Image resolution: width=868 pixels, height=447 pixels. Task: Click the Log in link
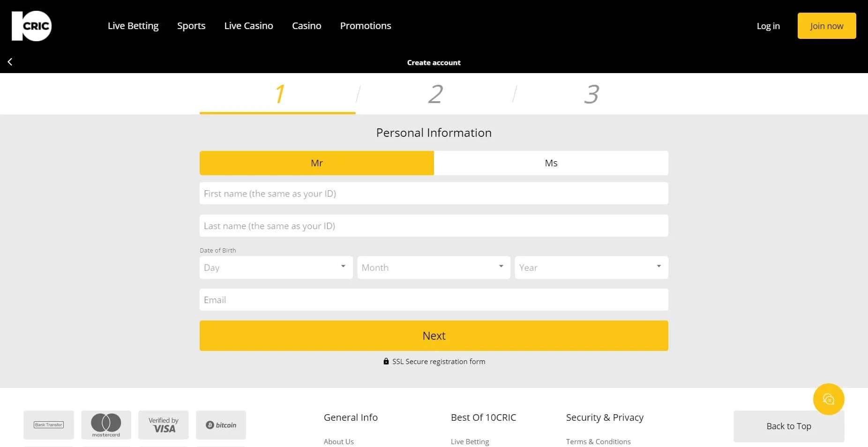[768, 26]
